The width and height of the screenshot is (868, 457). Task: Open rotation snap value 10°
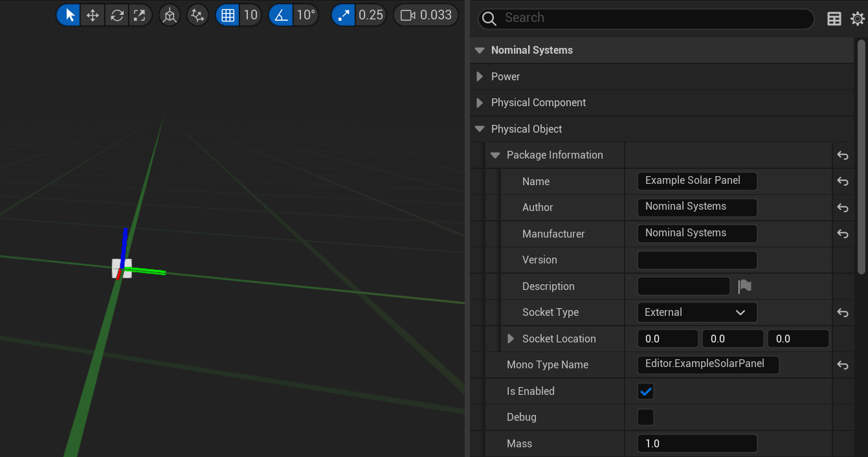tap(306, 15)
